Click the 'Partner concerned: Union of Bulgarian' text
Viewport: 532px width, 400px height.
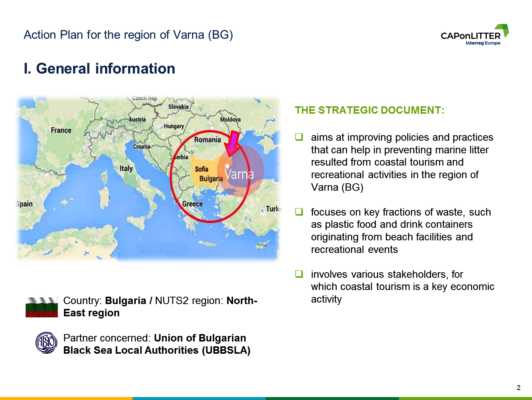[157, 344]
